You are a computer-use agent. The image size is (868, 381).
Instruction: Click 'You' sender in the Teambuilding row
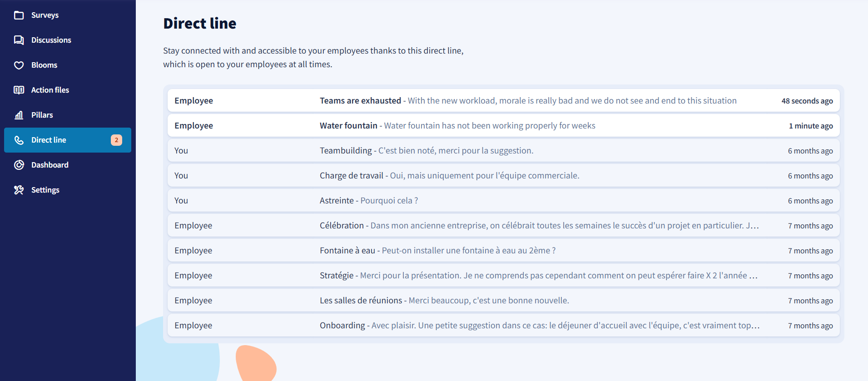(181, 150)
